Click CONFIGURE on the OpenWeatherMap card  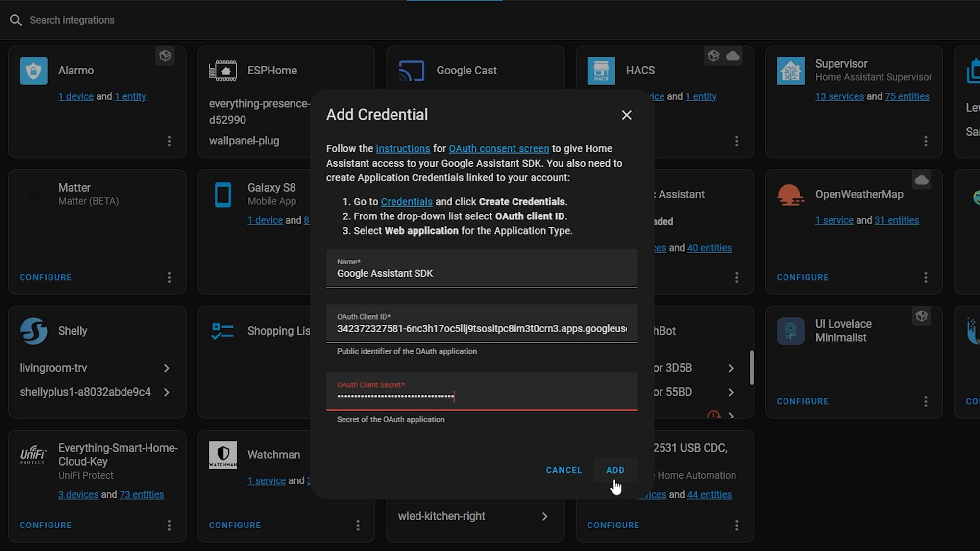click(x=803, y=278)
